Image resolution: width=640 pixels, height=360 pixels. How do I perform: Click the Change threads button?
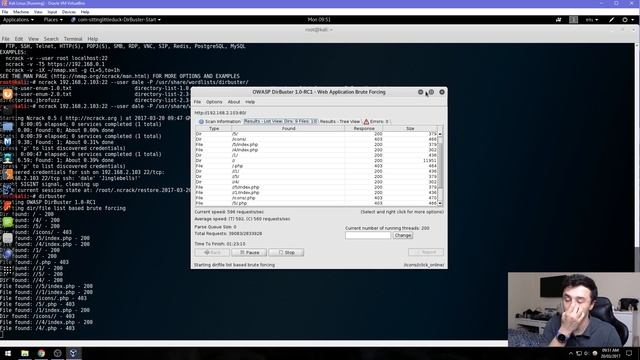[x=403, y=236]
